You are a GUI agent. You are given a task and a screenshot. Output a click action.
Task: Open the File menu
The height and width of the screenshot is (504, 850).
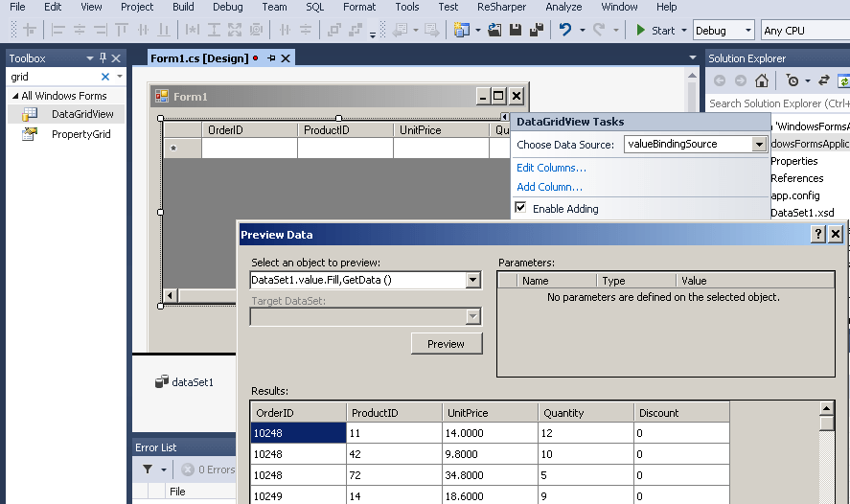click(17, 7)
